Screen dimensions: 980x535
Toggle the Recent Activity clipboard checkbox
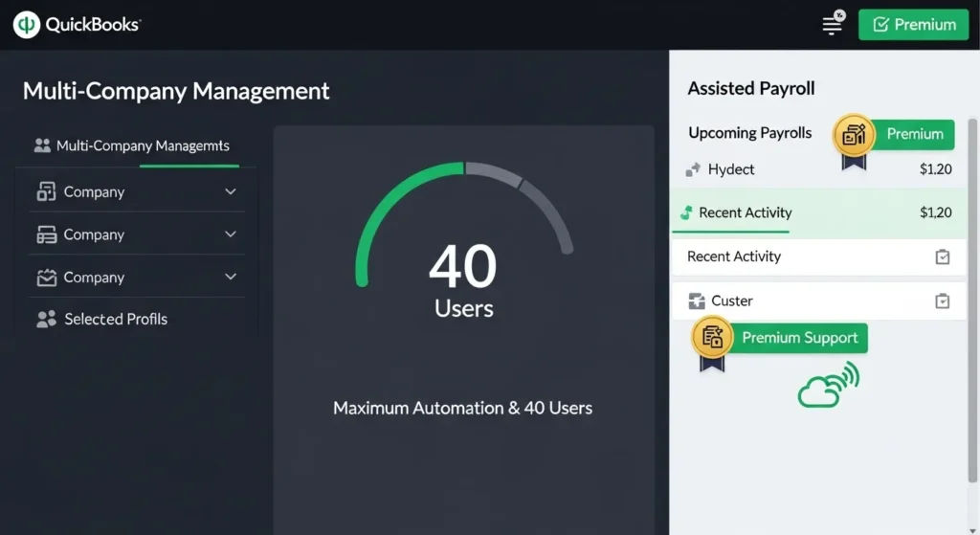point(943,256)
